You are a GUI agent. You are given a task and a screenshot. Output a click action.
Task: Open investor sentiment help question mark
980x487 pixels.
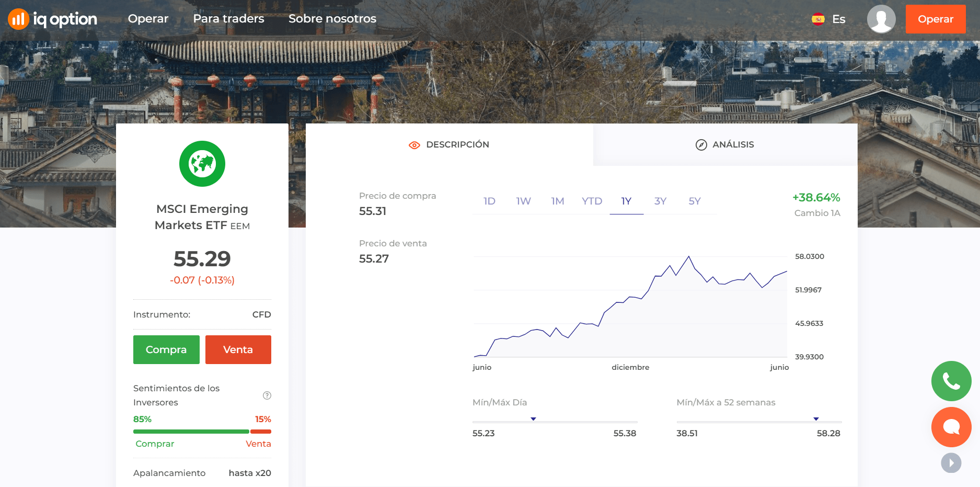tap(267, 395)
